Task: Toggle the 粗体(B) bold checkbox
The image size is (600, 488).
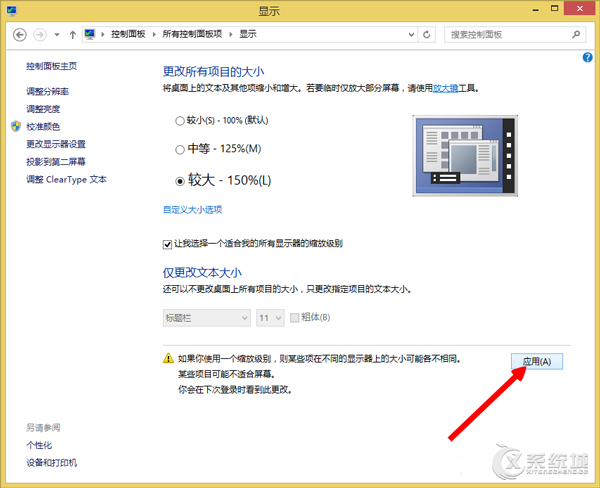Action: point(294,318)
